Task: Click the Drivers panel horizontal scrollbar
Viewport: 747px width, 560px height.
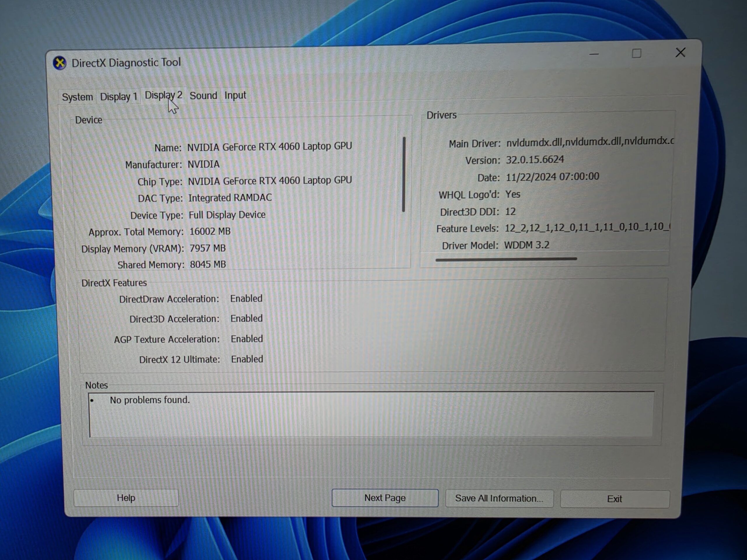Action: 506,259
